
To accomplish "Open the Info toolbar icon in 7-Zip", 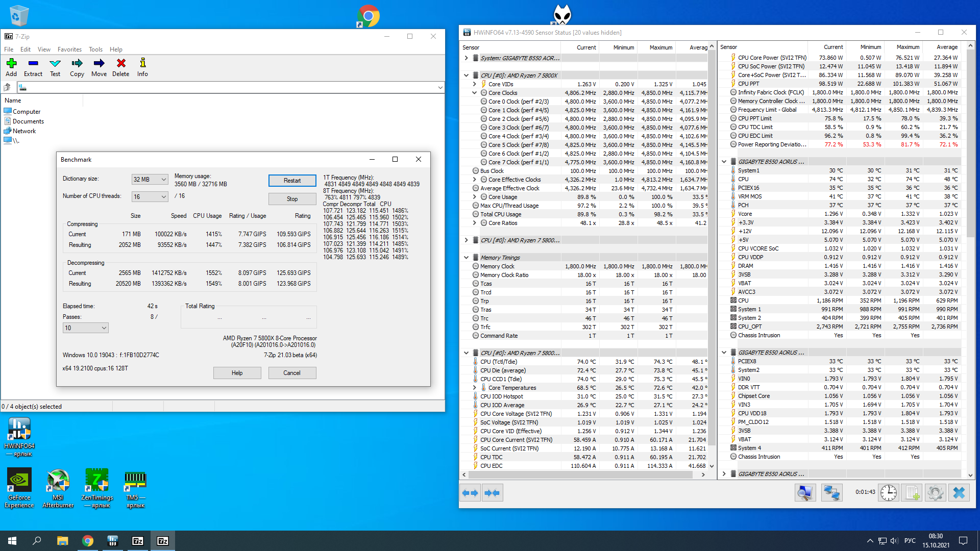I will [142, 67].
